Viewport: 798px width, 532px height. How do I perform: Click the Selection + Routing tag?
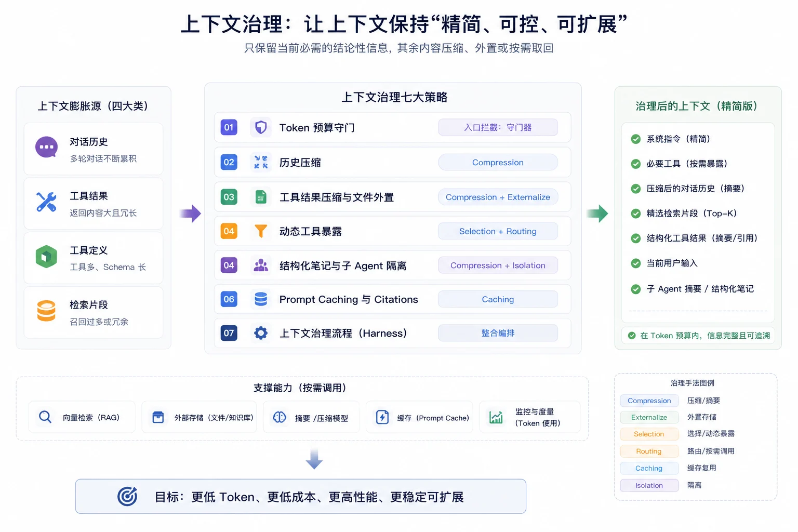point(498,231)
